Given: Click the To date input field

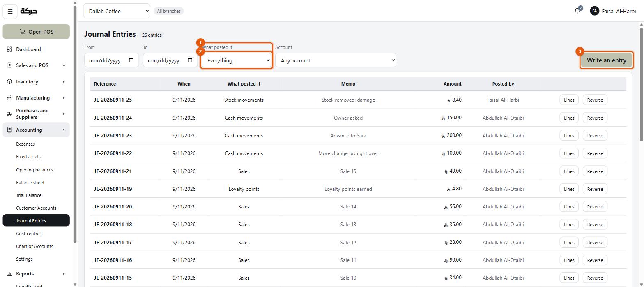Looking at the screenshot, I should 170,60.
